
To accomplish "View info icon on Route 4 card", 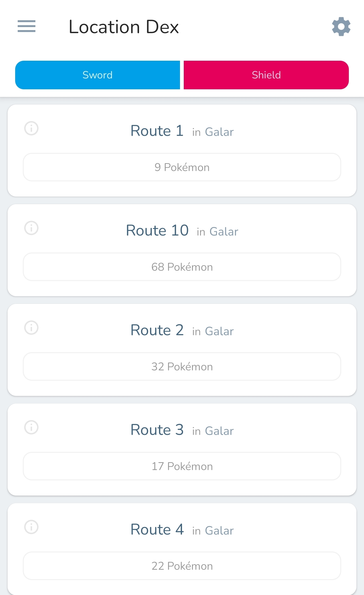I will pyautogui.click(x=31, y=527).
